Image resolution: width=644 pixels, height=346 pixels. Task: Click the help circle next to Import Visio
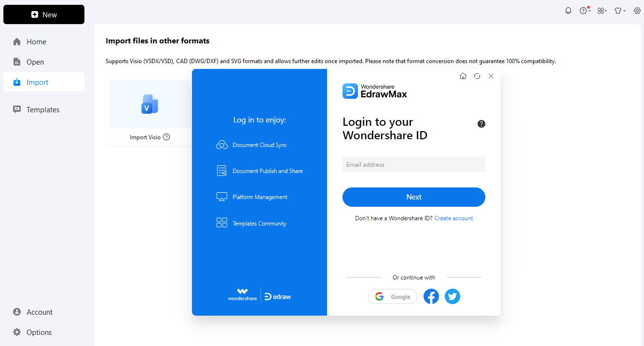(x=166, y=137)
